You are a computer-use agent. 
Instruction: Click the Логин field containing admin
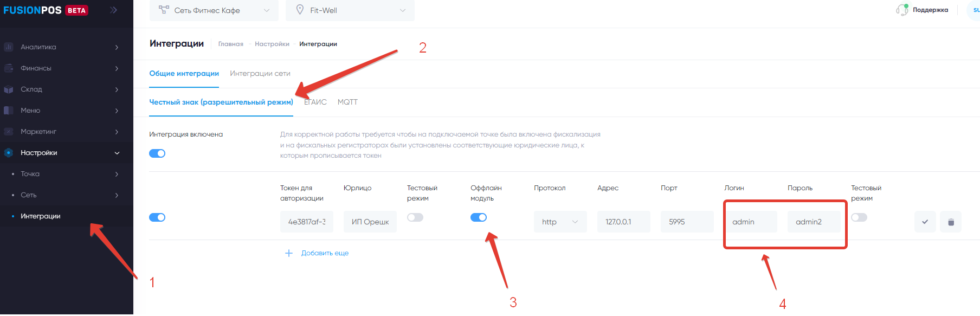tap(751, 222)
